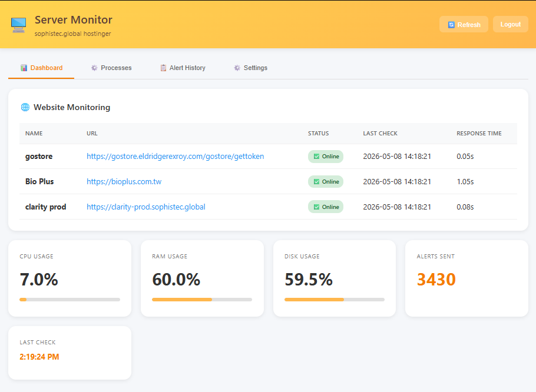Click the gostore row green check icon

click(x=316, y=157)
